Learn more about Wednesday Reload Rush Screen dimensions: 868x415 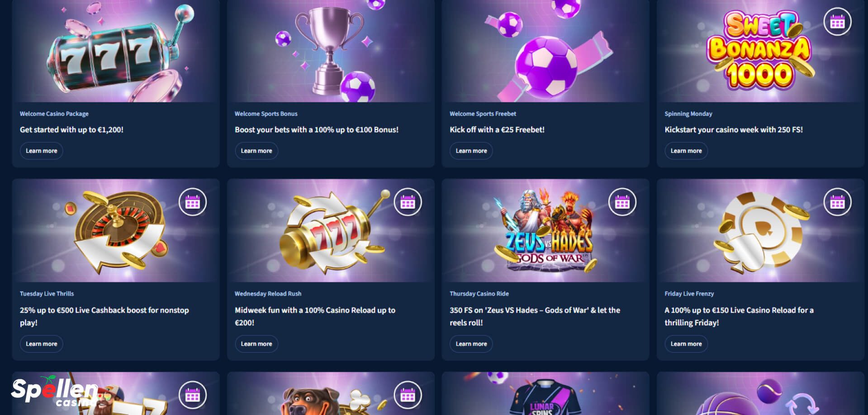[256, 344]
